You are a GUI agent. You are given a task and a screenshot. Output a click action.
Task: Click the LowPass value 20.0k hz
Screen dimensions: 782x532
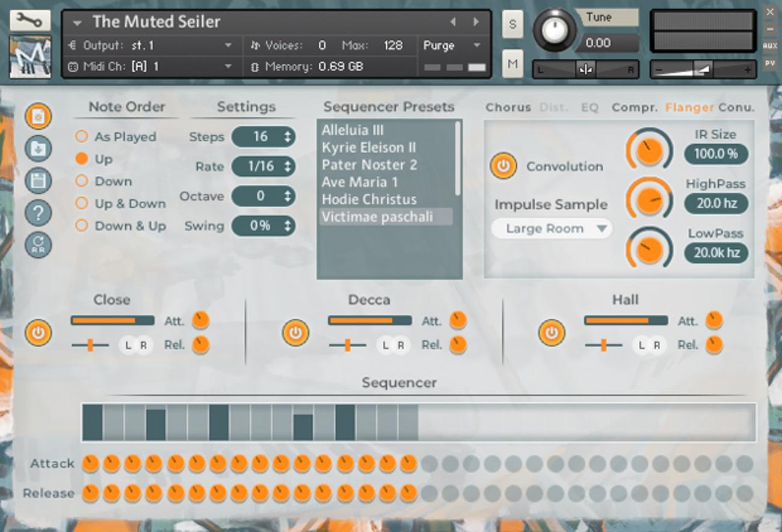(x=716, y=252)
